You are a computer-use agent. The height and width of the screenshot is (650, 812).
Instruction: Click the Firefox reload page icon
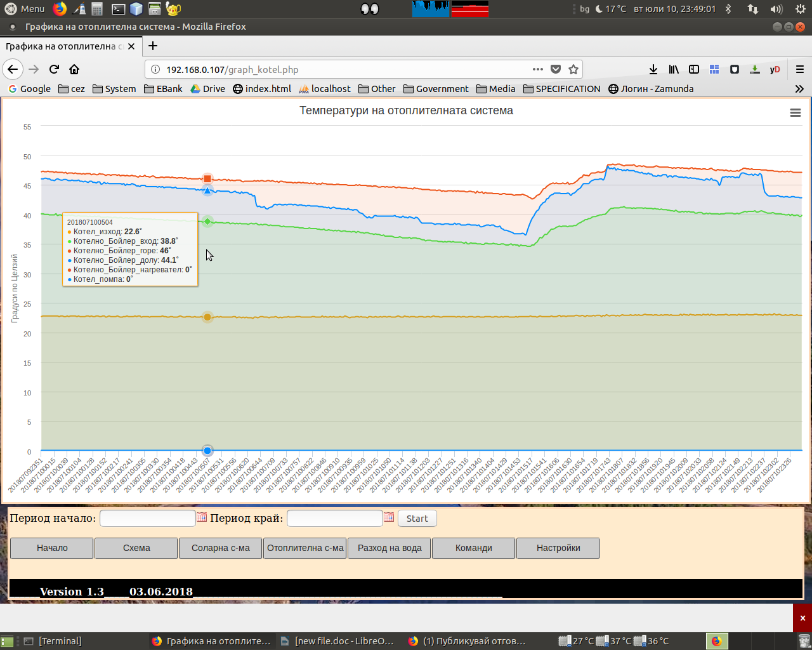point(55,69)
